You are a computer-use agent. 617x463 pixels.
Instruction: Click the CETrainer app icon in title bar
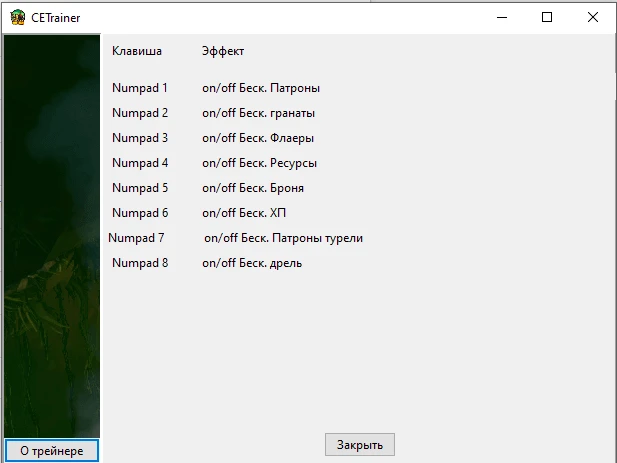tap(18, 18)
